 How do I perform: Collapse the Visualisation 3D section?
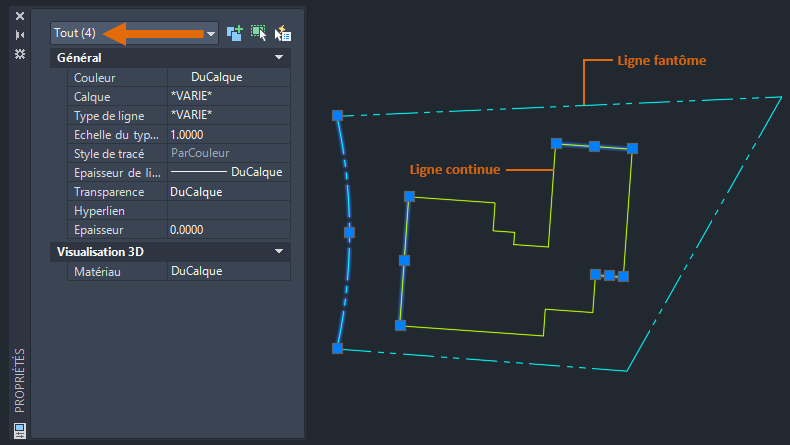point(279,251)
